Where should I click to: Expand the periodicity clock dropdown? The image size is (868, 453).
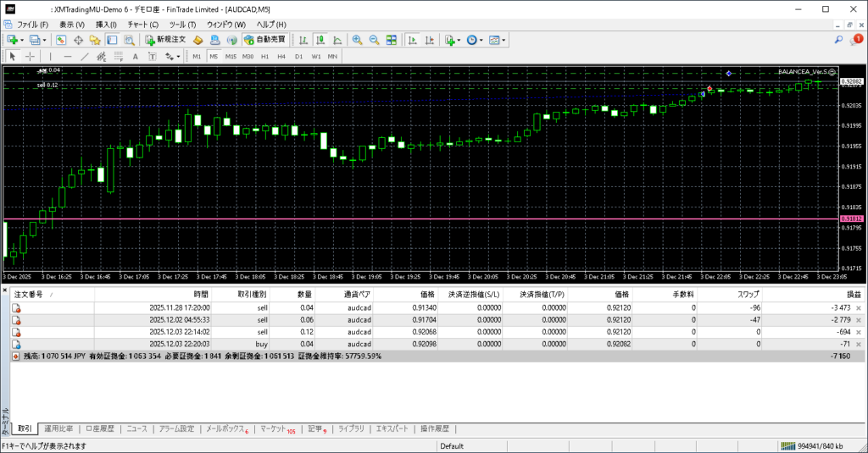pyautogui.click(x=482, y=40)
